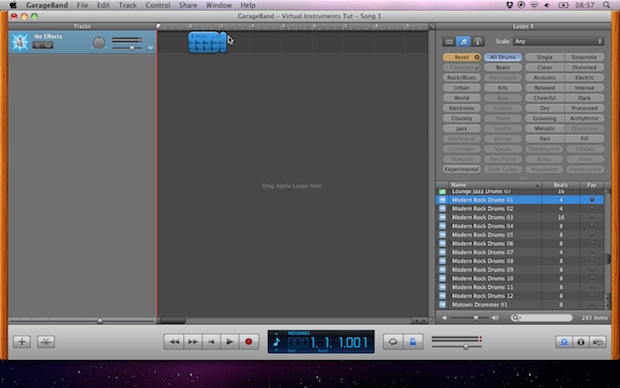Open the Track Info button
The height and width of the screenshot is (388, 620).
coord(581,342)
